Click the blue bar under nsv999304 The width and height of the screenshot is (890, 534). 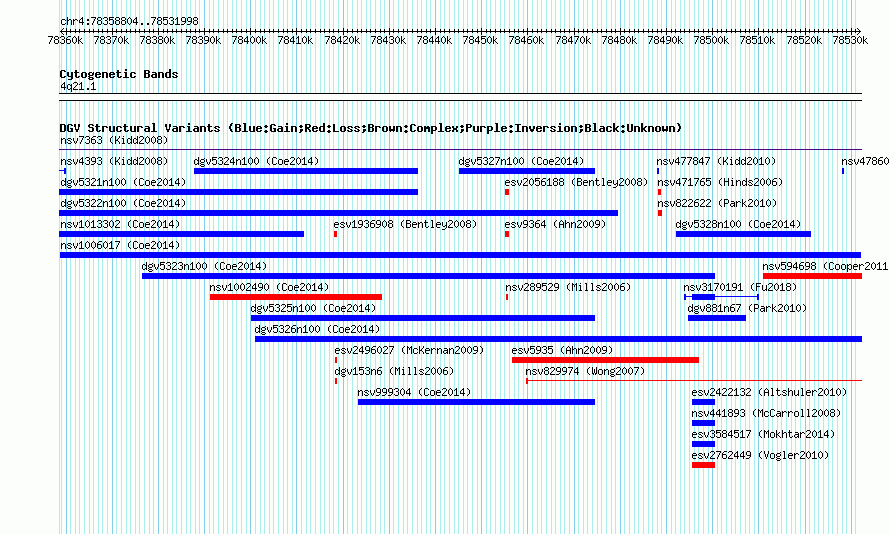click(476, 402)
